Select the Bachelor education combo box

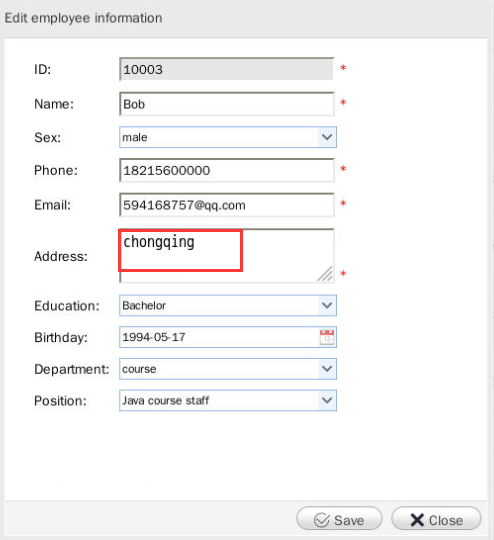coord(228,305)
